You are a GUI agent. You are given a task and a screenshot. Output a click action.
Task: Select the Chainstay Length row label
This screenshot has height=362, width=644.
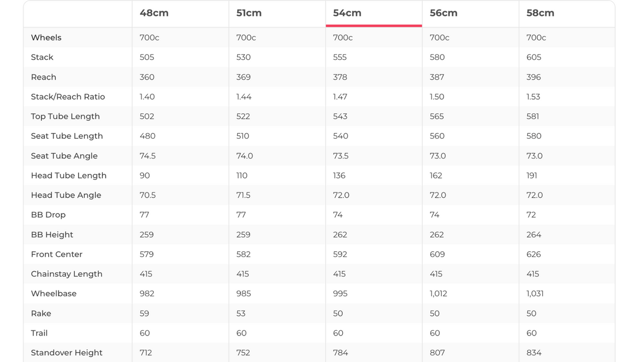click(x=66, y=274)
